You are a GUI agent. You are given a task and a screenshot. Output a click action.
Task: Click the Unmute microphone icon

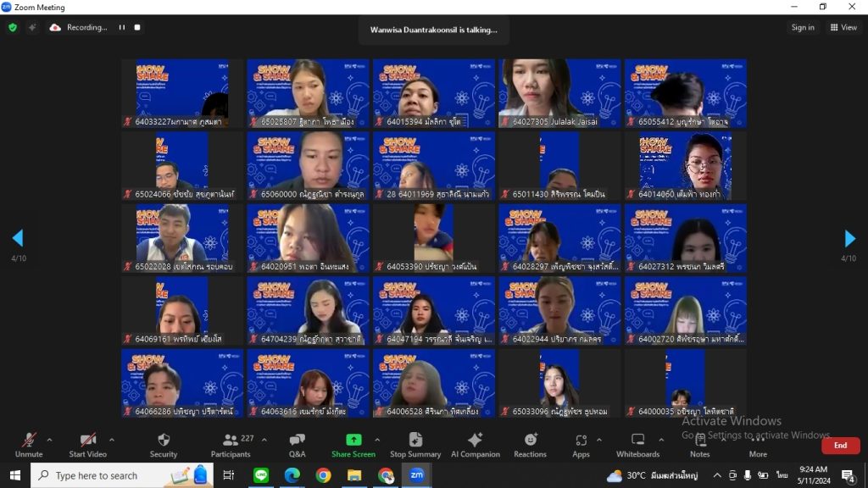tap(29, 441)
